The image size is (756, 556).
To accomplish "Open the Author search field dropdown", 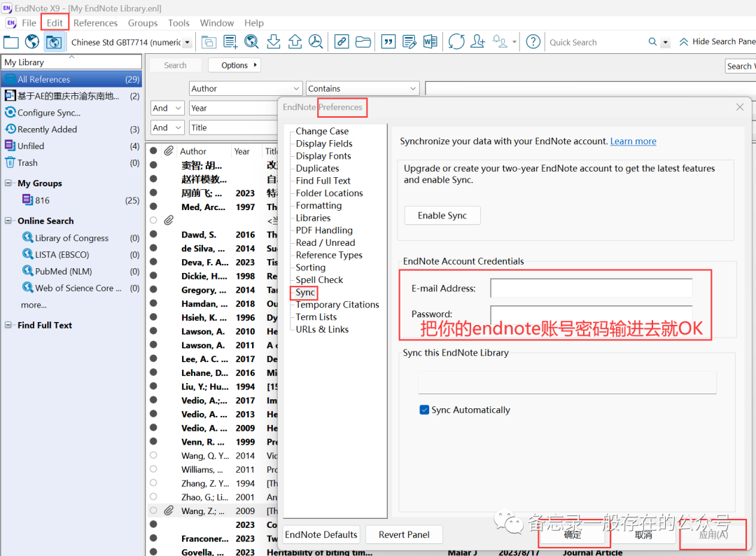I will (x=246, y=89).
